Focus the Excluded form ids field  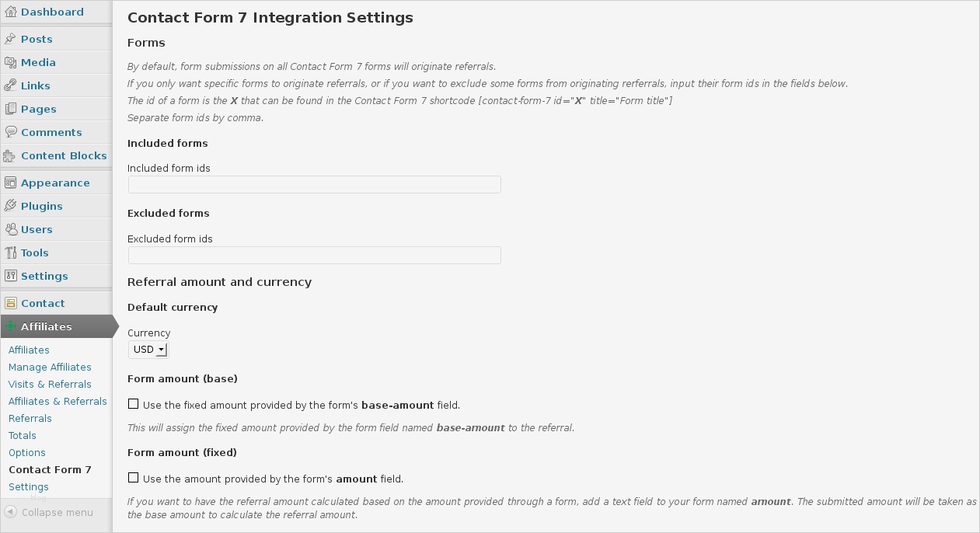pos(314,255)
